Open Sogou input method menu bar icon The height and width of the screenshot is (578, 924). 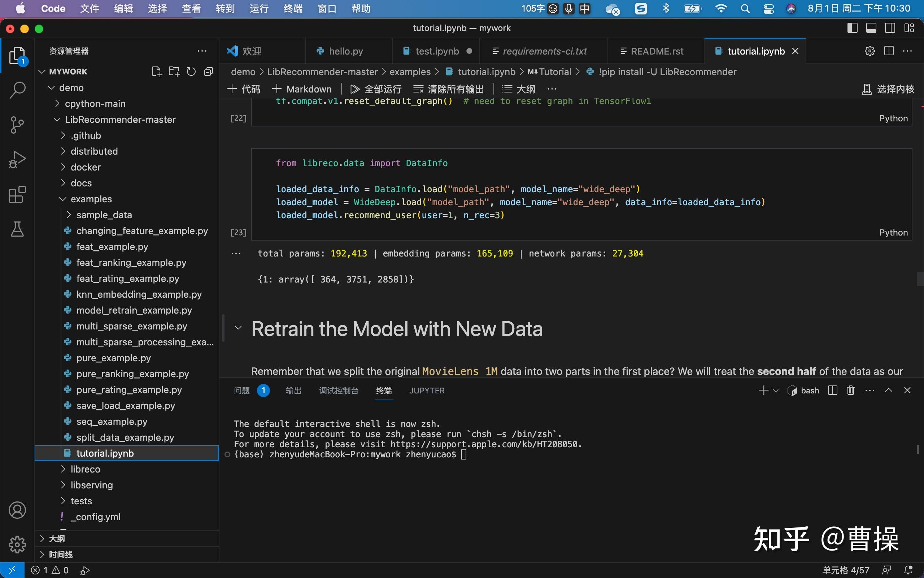point(641,8)
